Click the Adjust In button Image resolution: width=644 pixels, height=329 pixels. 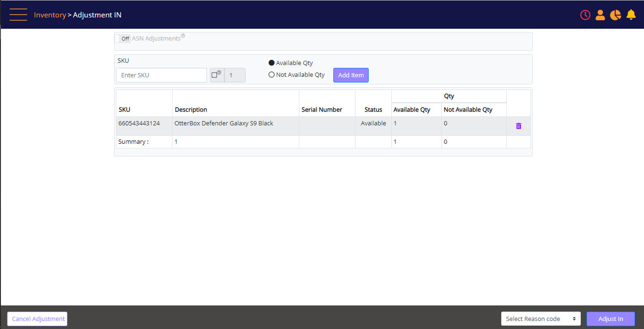[611, 319]
